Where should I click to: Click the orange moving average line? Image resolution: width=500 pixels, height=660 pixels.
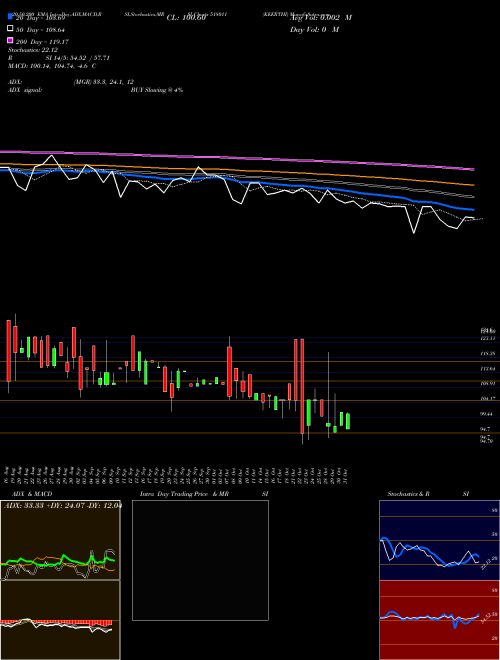[x=237, y=170]
